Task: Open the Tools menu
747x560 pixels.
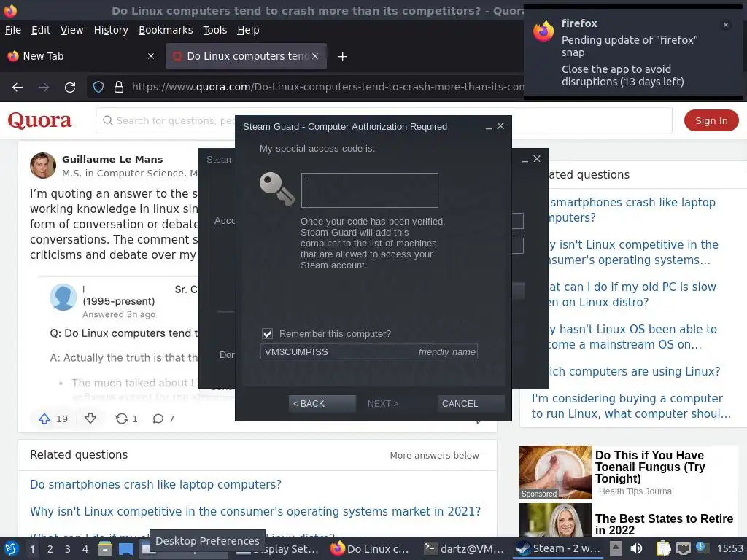Action: pos(215,30)
